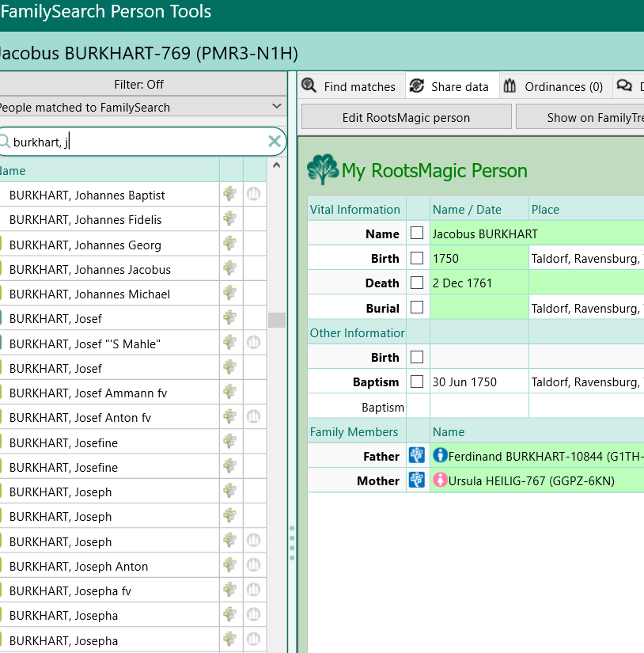644x653 pixels.
Task: Click the blue tree icon in Mother row
Action: [417, 480]
